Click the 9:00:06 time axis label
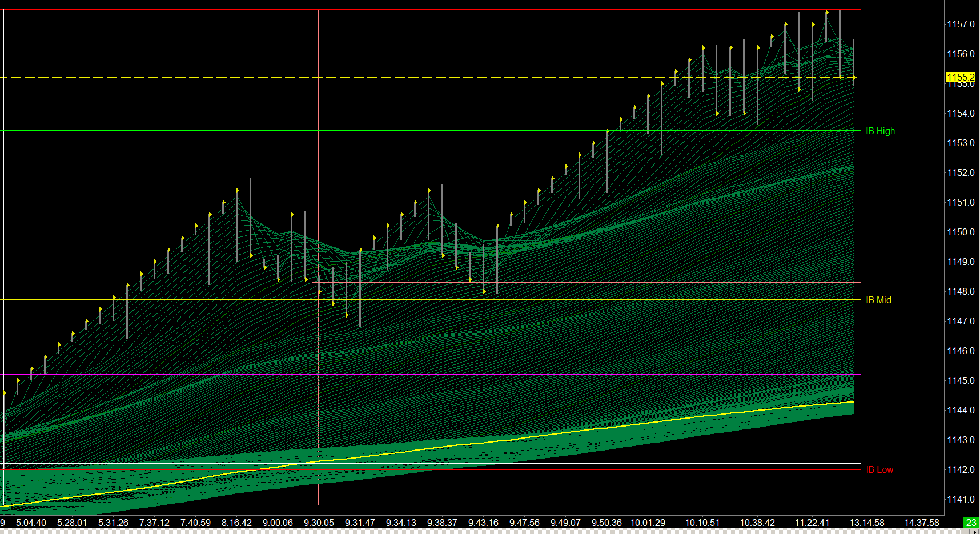980x534 pixels. point(278,523)
